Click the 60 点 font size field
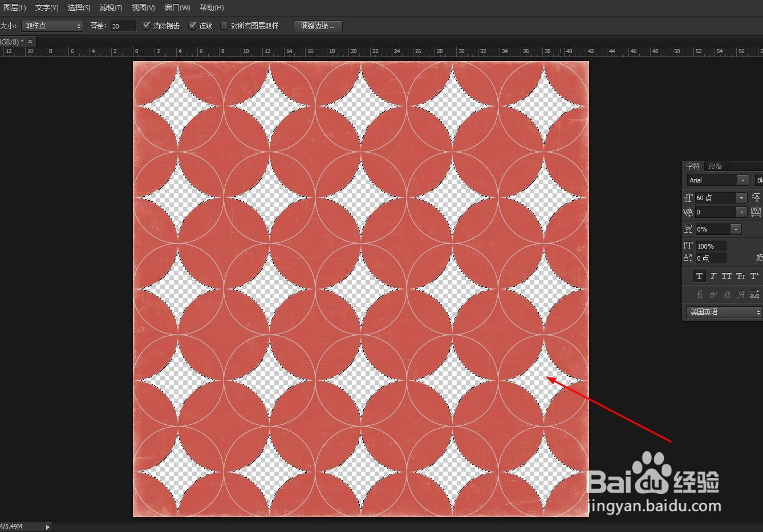 coord(716,198)
